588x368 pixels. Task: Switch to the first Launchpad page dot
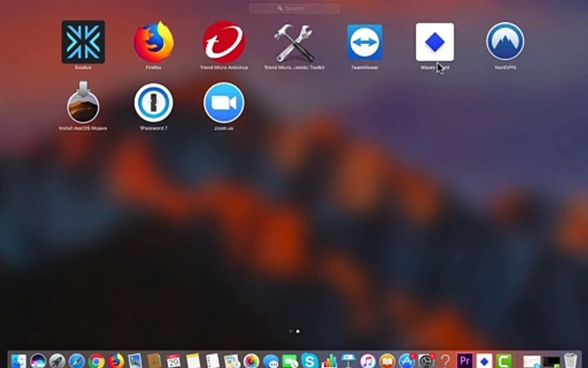click(290, 331)
